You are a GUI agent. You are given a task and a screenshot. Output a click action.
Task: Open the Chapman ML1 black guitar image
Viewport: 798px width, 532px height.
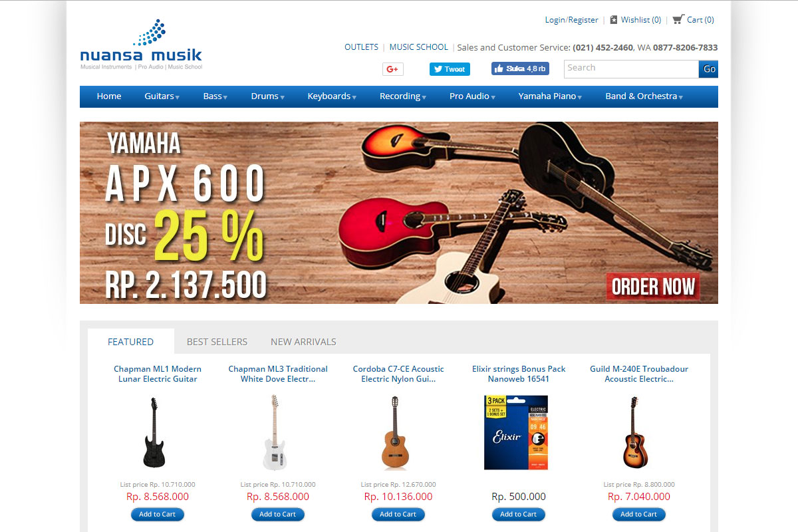point(154,432)
